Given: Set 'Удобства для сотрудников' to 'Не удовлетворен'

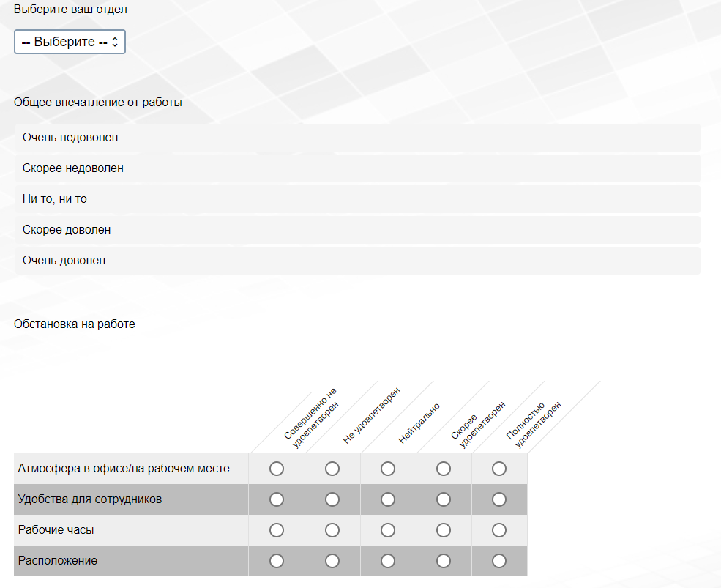Looking at the screenshot, I should pos(332,499).
